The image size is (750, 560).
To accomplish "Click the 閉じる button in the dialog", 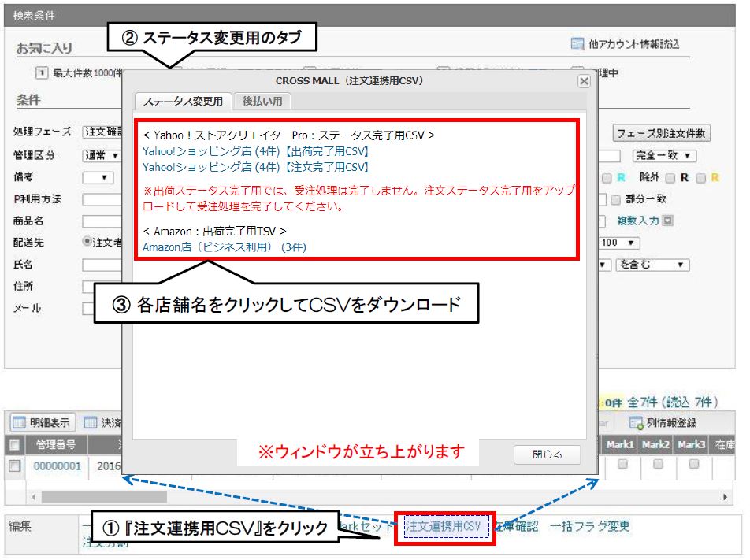I will point(548,454).
